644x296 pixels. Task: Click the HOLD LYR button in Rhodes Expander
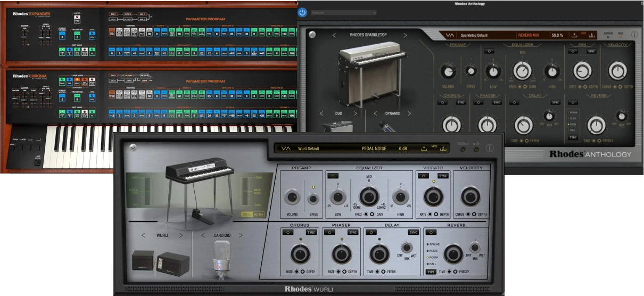[77, 20]
